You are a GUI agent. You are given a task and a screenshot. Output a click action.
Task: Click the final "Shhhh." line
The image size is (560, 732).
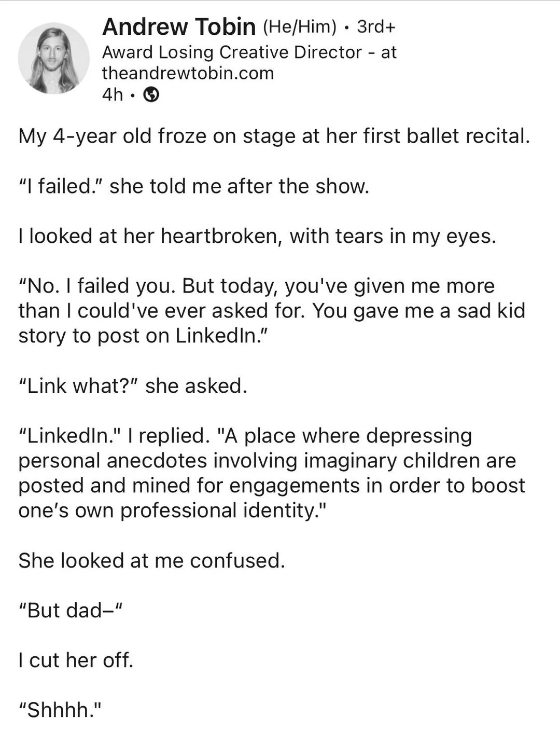tap(59, 710)
